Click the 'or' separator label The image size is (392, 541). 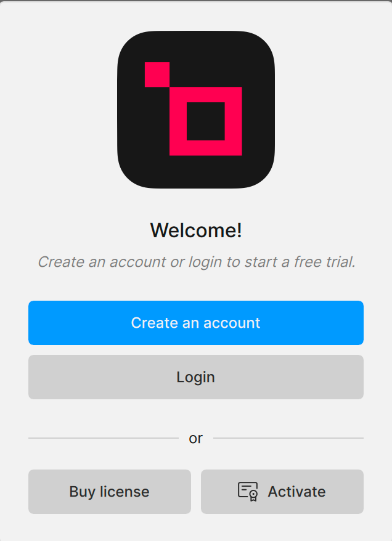[x=195, y=439]
